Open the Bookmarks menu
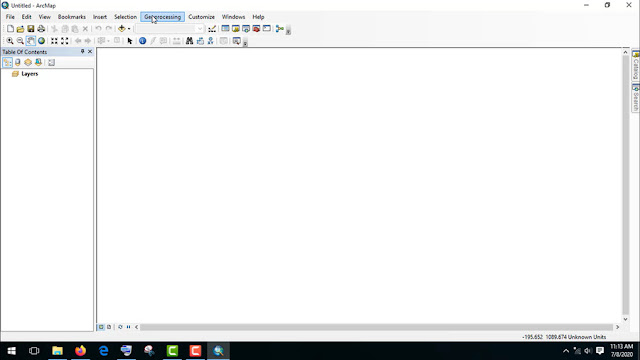Image resolution: width=640 pixels, height=360 pixels. pyautogui.click(x=72, y=17)
